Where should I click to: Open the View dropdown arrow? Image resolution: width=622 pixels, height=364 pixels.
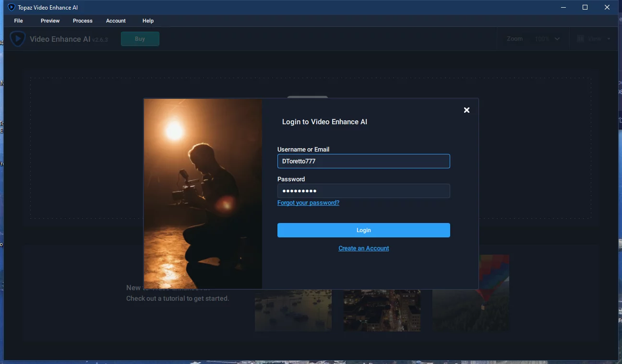click(609, 39)
